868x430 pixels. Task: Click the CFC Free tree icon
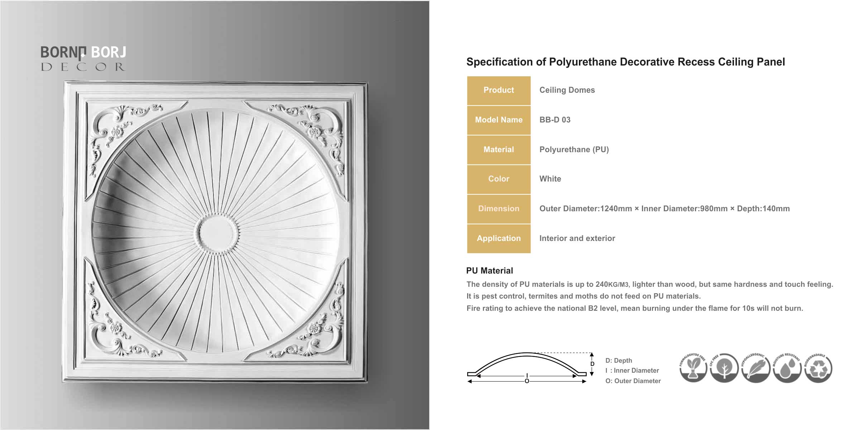(724, 368)
